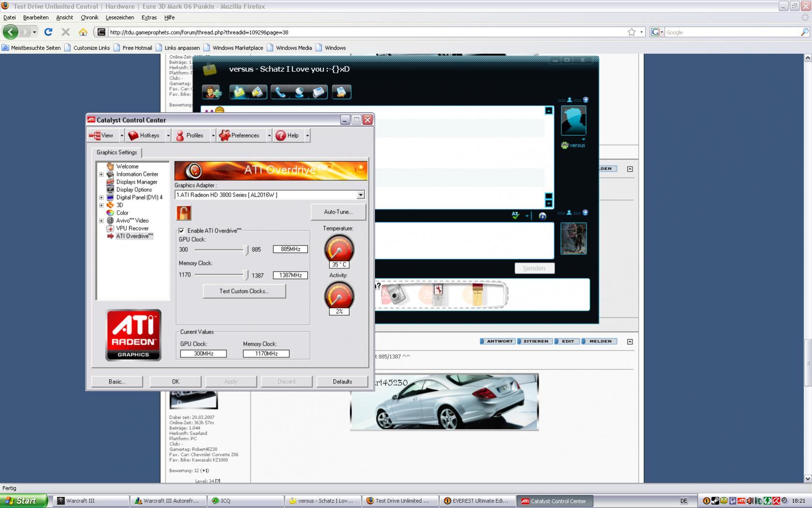Click the Defaults button

(342, 382)
